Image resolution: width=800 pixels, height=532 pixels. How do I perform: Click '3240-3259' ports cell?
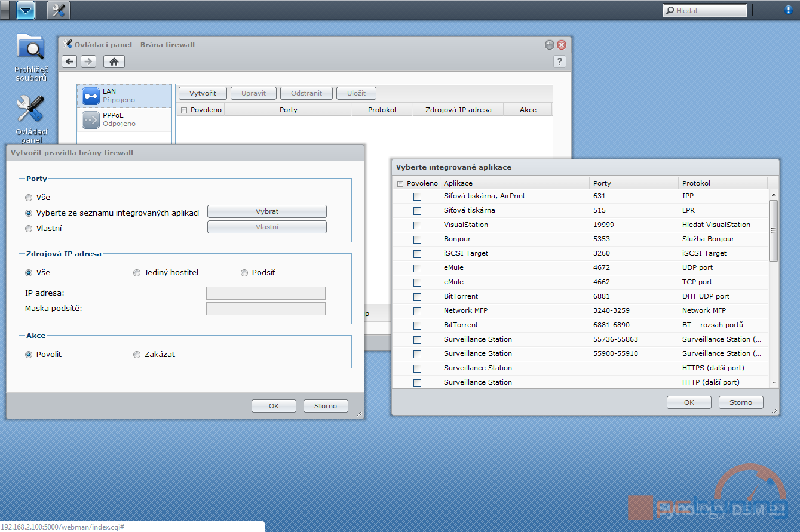(611, 310)
